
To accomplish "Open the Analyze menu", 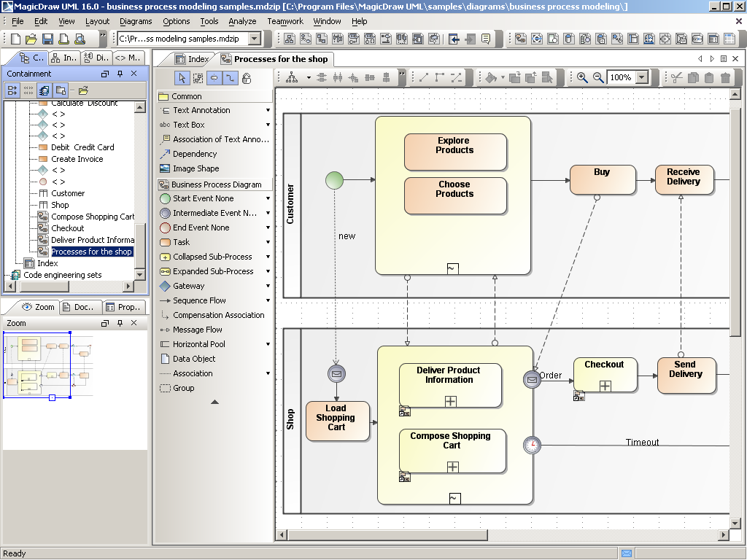I will [242, 21].
